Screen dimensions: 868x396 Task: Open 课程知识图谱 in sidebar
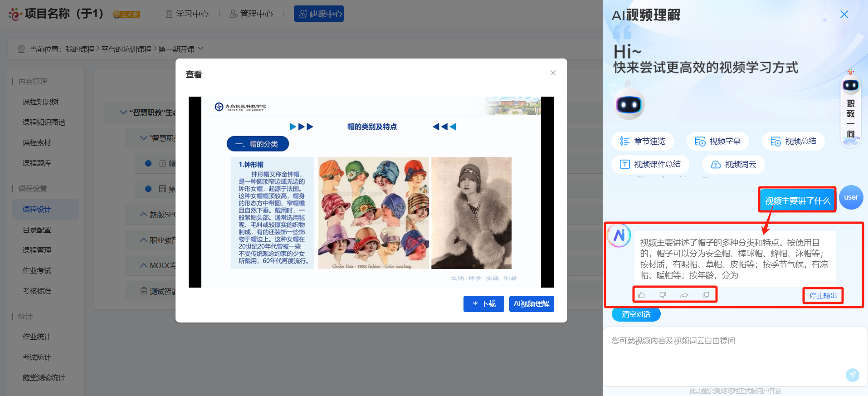pos(44,122)
